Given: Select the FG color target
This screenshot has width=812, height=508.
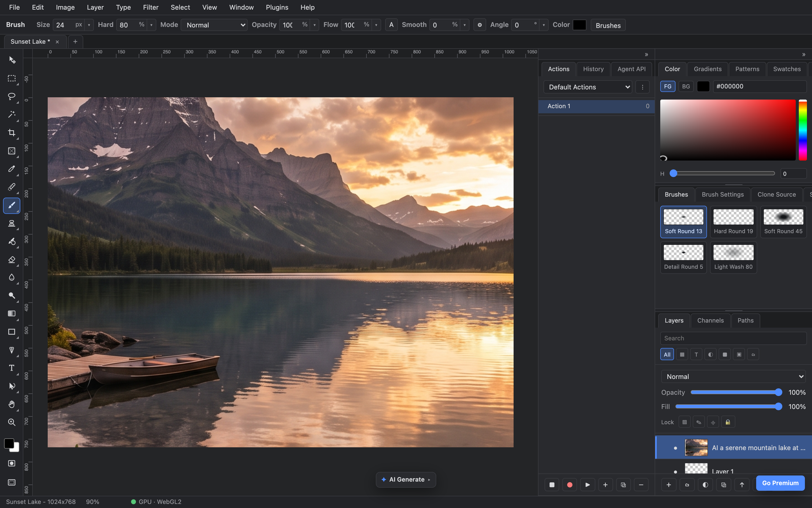Looking at the screenshot, I should [x=668, y=86].
